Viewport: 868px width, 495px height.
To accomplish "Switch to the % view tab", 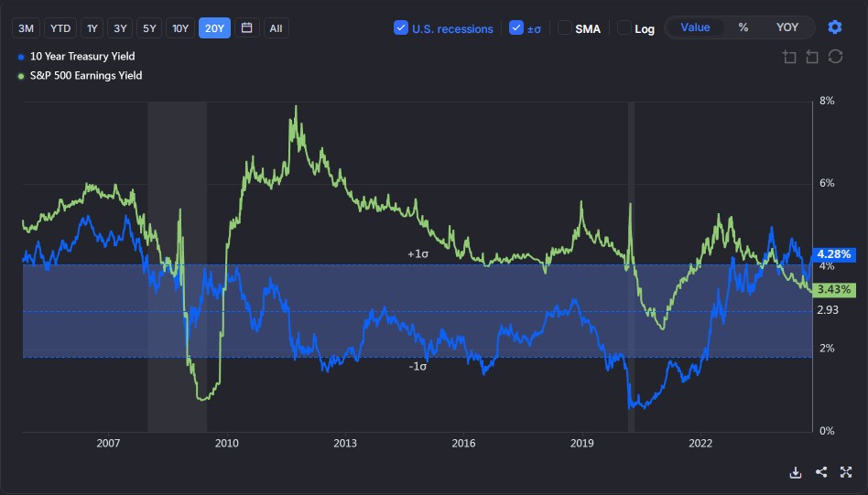I will coord(743,27).
